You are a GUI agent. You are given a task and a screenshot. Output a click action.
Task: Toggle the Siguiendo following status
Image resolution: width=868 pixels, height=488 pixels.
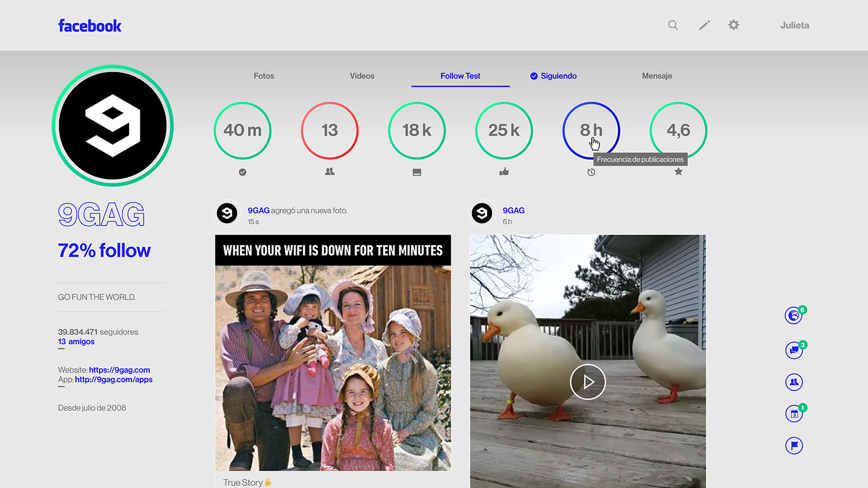click(553, 76)
